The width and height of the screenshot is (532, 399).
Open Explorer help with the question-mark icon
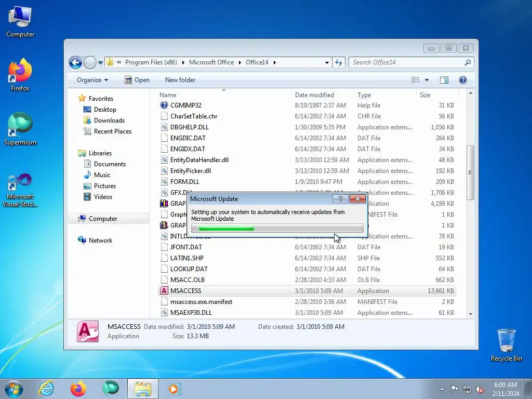[x=463, y=80]
